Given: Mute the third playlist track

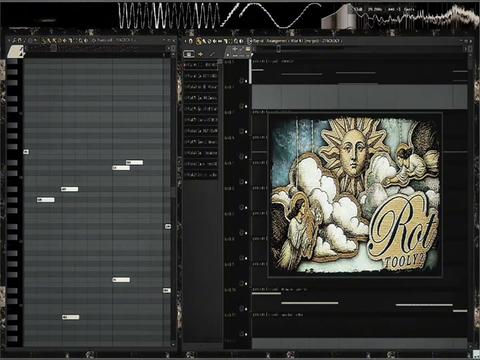Looking at the screenshot, I should (246, 132).
